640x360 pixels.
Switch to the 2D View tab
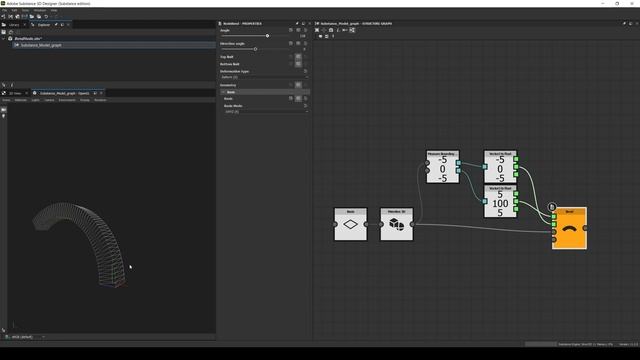15,93
